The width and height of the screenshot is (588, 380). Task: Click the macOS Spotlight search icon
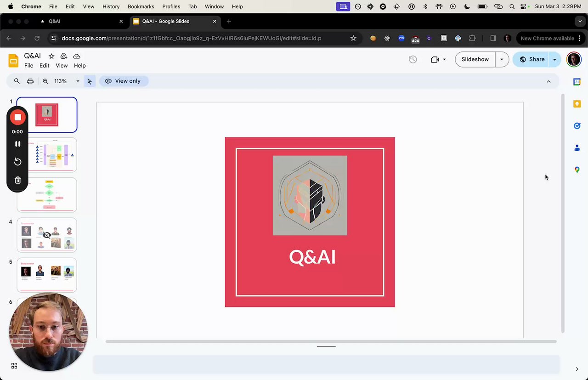(512, 6)
